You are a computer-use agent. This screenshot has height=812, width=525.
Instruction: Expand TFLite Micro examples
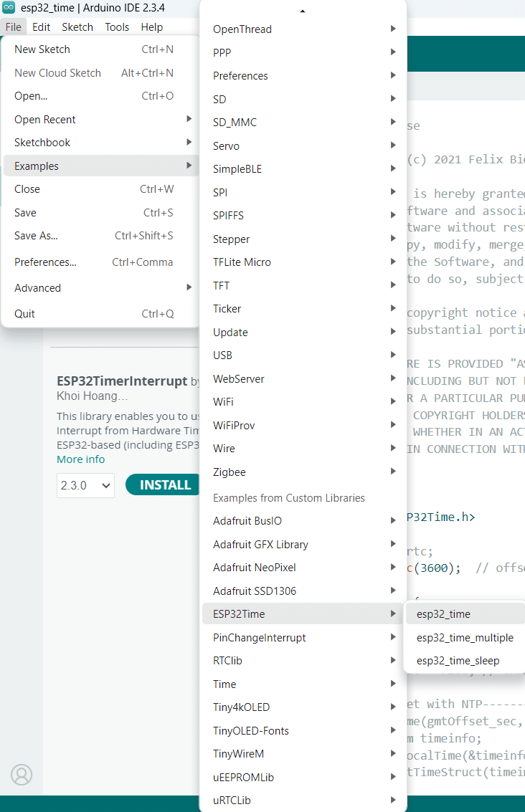tap(303, 262)
